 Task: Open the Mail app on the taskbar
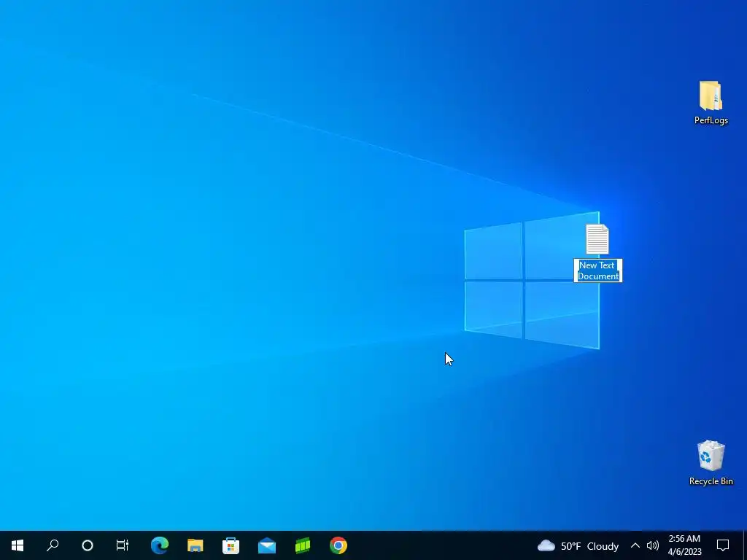[x=267, y=545]
